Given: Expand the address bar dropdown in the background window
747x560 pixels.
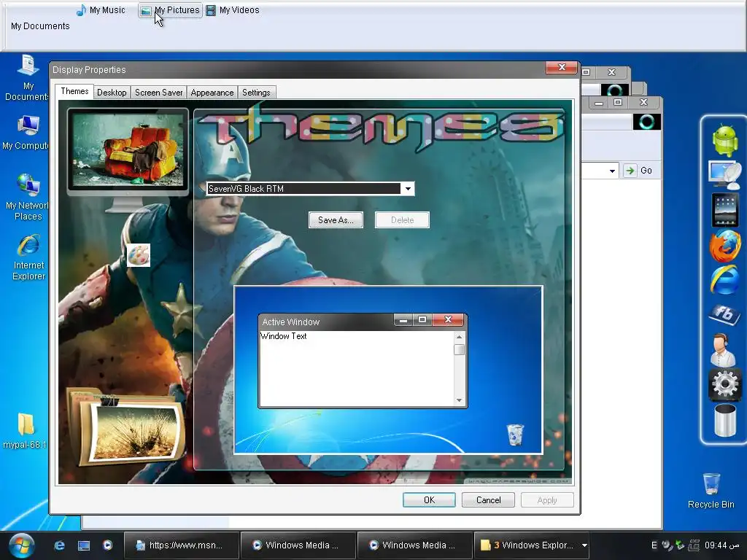Looking at the screenshot, I should 612,171.
